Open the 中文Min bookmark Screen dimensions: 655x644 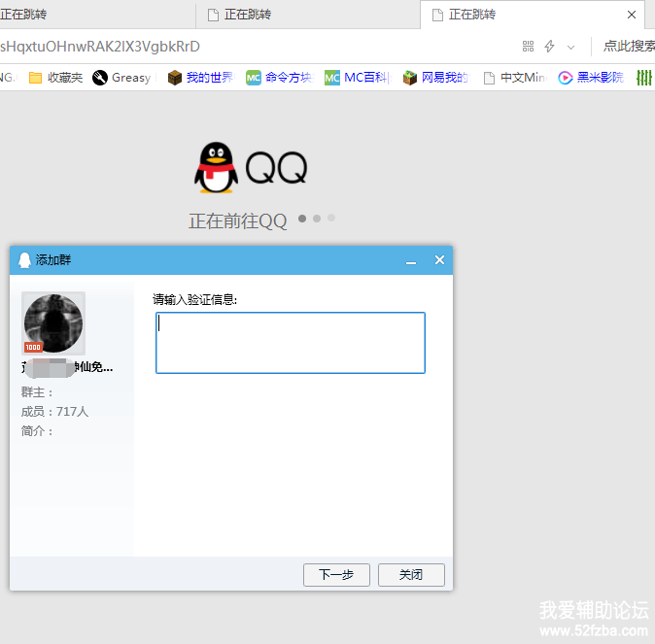click(514, 78)
